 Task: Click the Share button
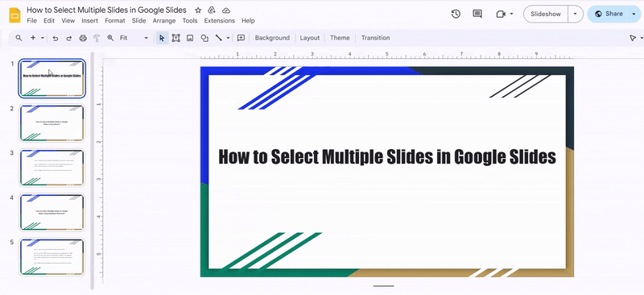click(609, 14)
